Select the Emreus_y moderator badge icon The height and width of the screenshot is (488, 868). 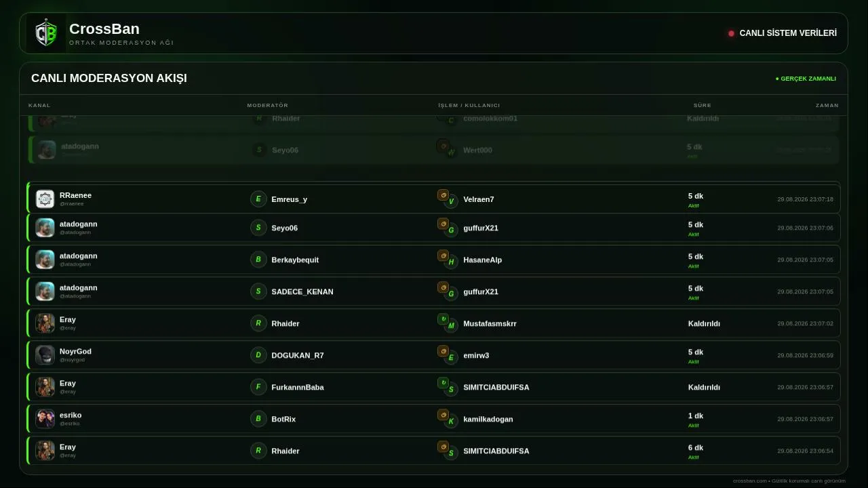[x=258, y=199]
